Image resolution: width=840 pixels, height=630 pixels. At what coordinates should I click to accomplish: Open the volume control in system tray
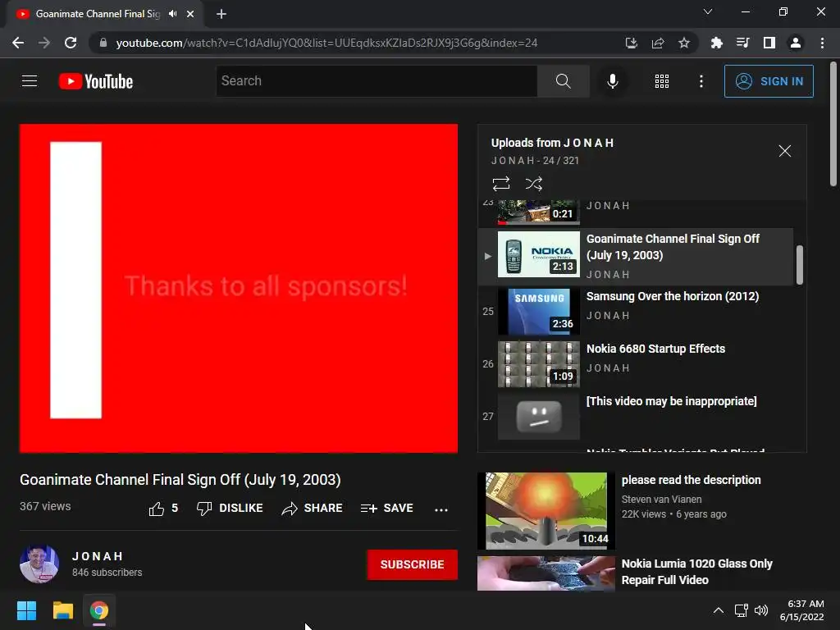[760, 610]
